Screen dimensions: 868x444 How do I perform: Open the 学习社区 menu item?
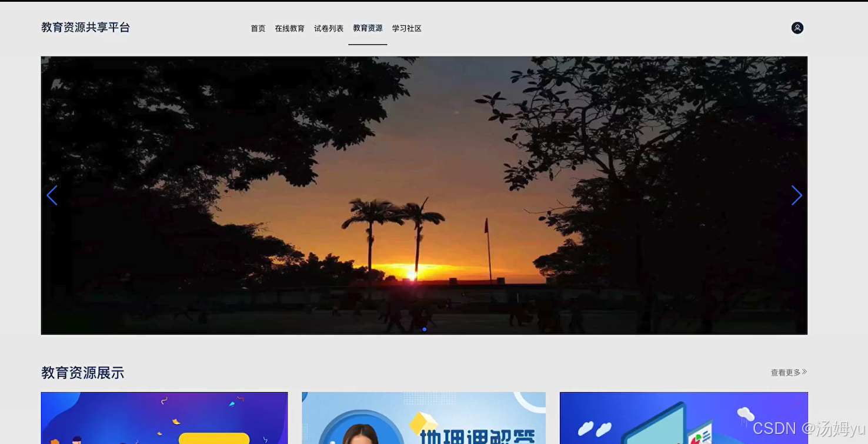pyautogui.click(x=407, y=28)
